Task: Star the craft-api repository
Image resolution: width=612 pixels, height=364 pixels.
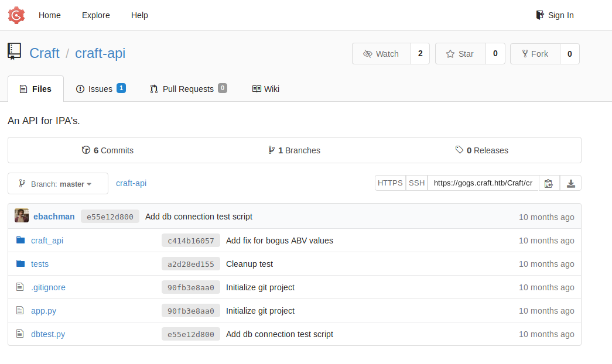Action: point(460,54)
